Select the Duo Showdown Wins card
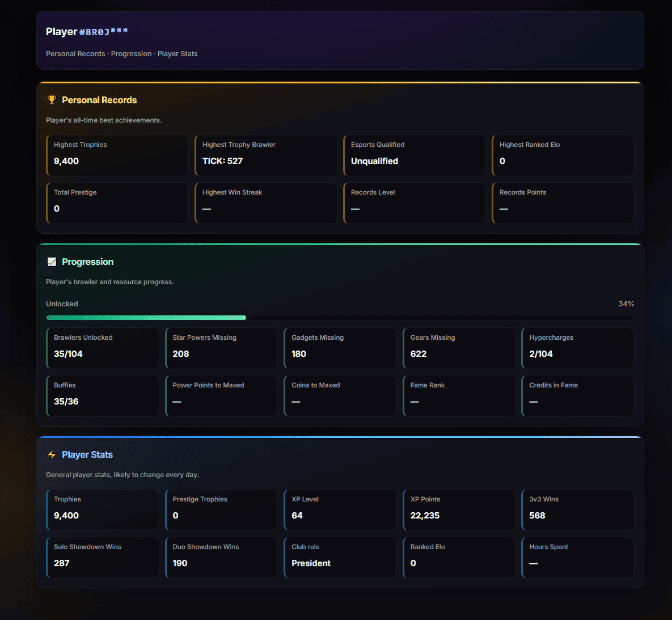The width and height of the screenshot is (672, 620). [221, 558]
